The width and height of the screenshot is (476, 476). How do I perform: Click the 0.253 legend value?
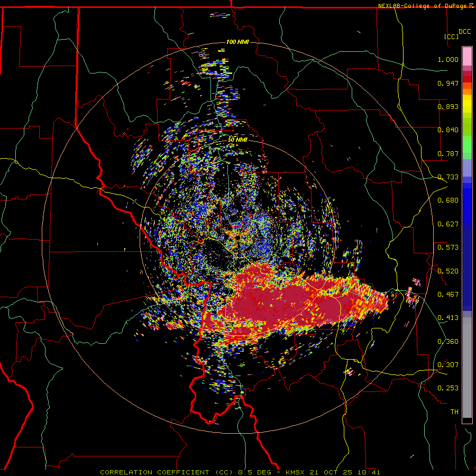coord(448,388)
